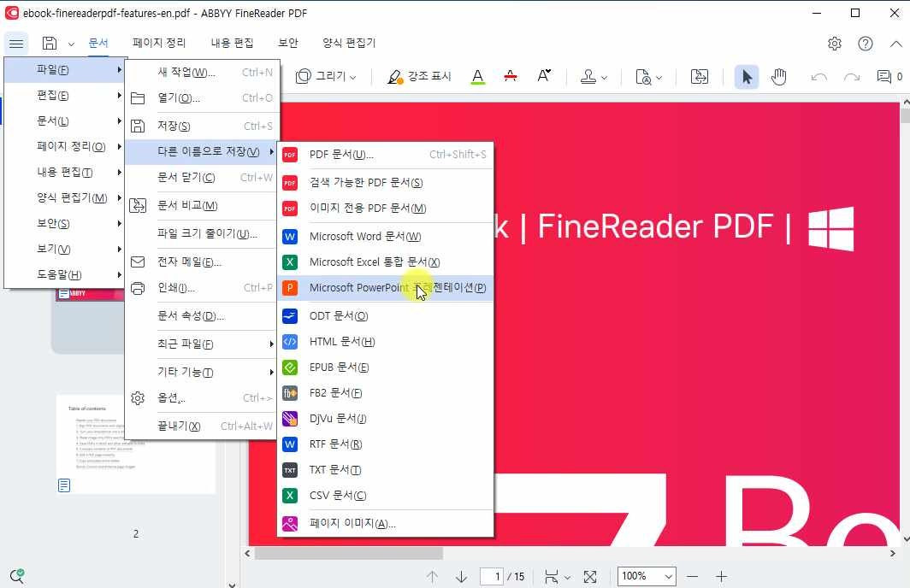This screenshot has height=588, width=910.
Task: Select the underline text tool
Action: 477,77
